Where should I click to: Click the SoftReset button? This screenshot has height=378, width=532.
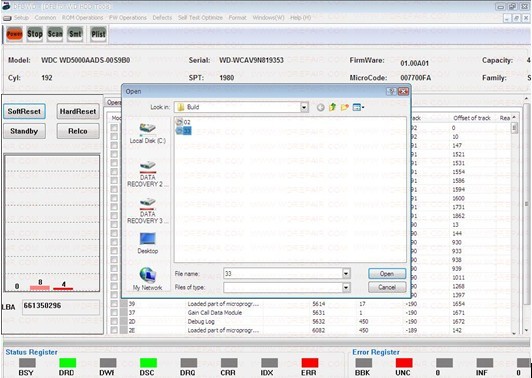coord(24,111)
